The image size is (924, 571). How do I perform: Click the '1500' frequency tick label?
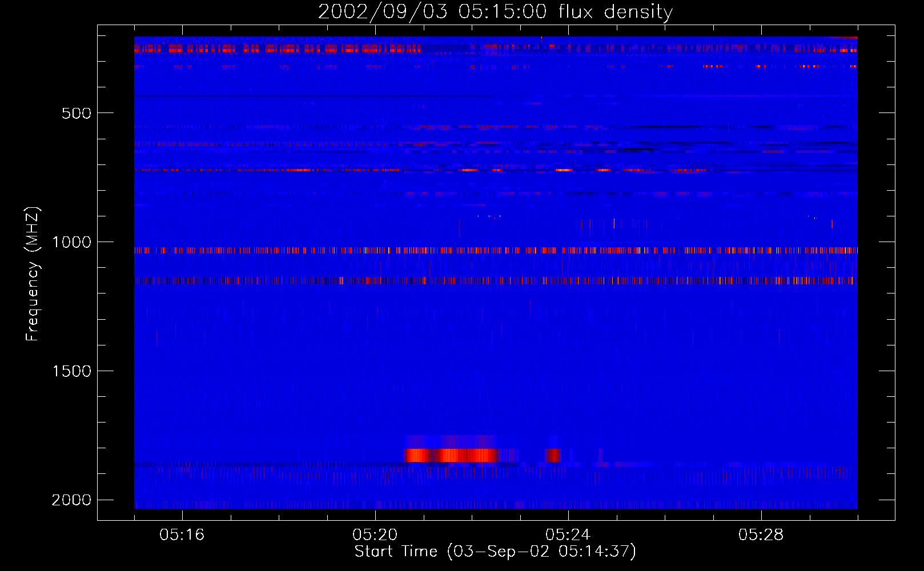click(x=71, y=371)
